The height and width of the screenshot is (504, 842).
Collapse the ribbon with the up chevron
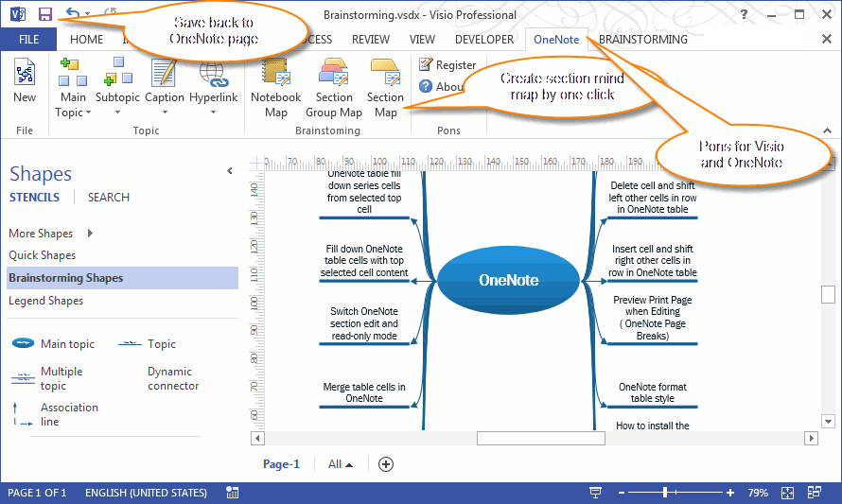pyautogui.click(x=827, y=130)
